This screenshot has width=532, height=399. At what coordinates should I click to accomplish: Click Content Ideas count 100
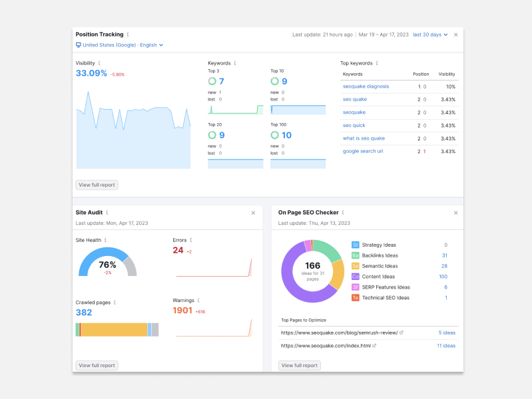(443, 277)
